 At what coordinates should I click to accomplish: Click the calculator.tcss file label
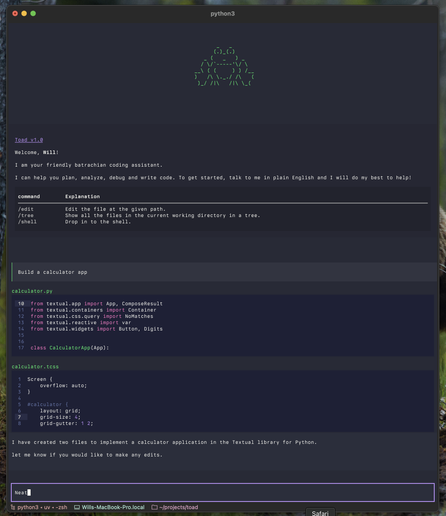point(35,367)
